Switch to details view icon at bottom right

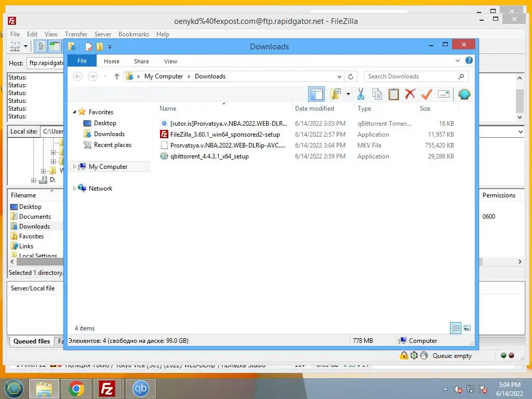point(456,328)
